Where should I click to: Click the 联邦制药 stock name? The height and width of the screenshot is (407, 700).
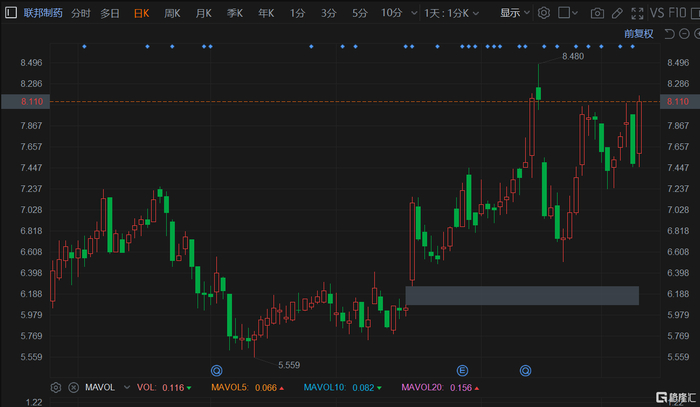tap(43, 13)
